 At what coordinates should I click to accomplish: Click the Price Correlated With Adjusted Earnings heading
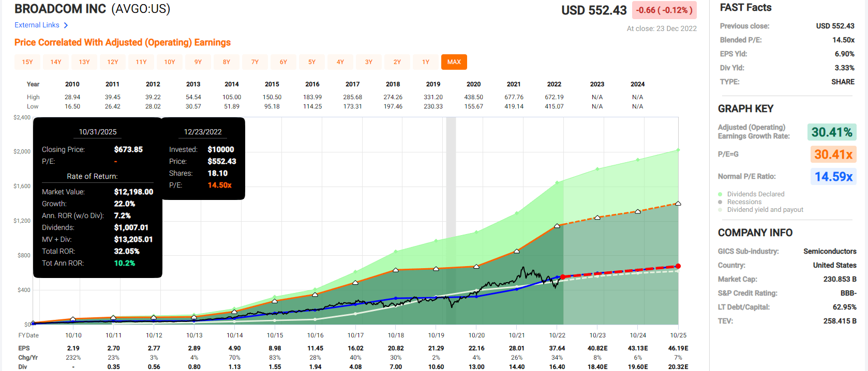coord(123,42)
